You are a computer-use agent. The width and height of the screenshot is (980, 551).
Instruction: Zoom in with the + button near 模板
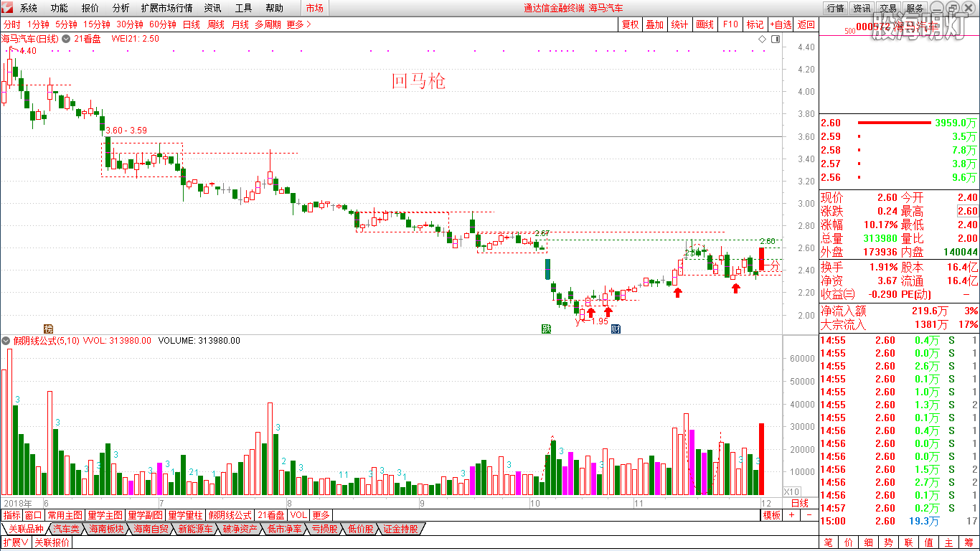click(791, 515)
